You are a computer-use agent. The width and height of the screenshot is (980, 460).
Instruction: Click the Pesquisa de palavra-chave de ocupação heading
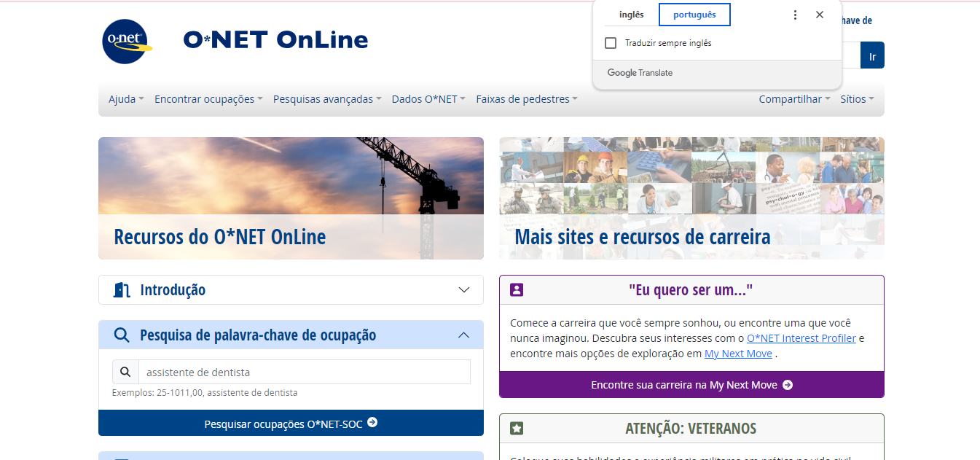pyautogui.click(x=258, y=335)
